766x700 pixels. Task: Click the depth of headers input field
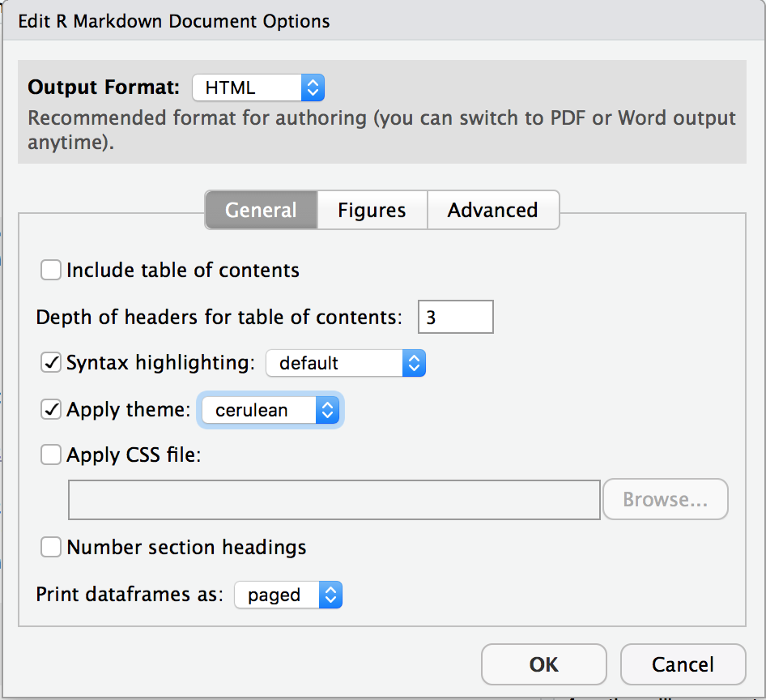pos(455,317)
